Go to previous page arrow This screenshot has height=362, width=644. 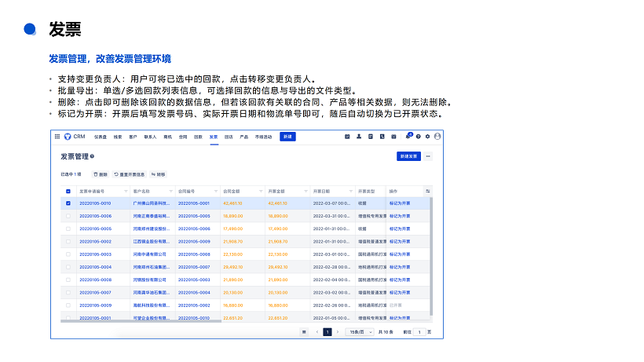[317, 332]
